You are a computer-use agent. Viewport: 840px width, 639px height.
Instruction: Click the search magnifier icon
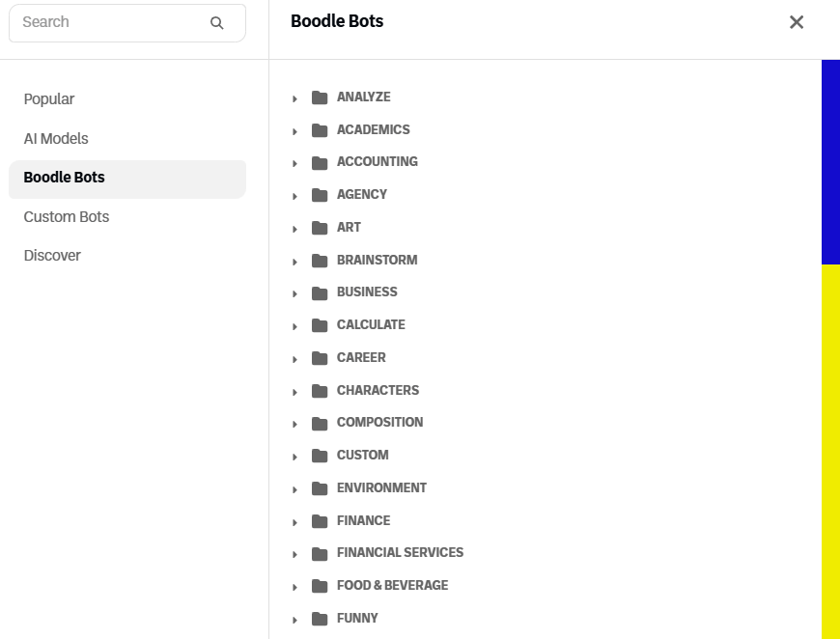[x=216, y=23]
